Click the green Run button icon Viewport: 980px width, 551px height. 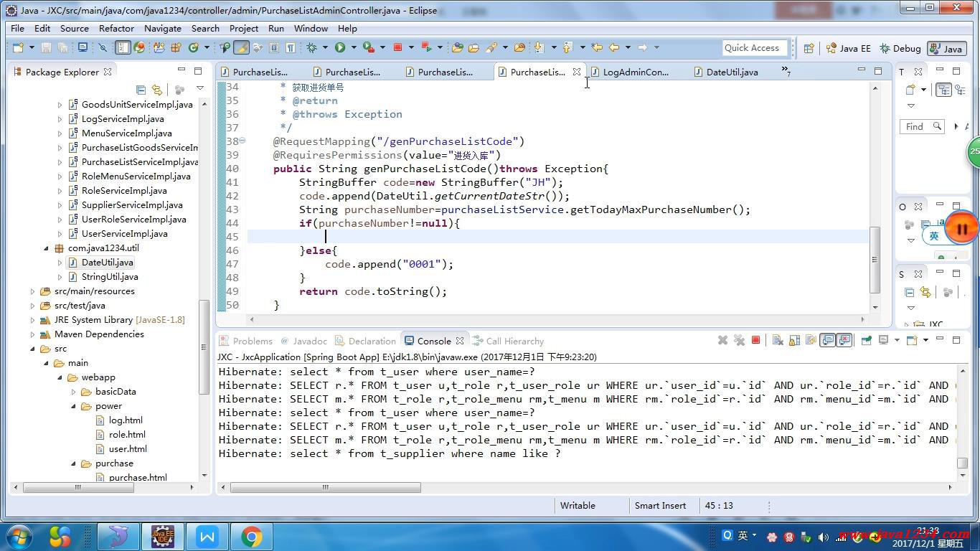tap(340, 47)
